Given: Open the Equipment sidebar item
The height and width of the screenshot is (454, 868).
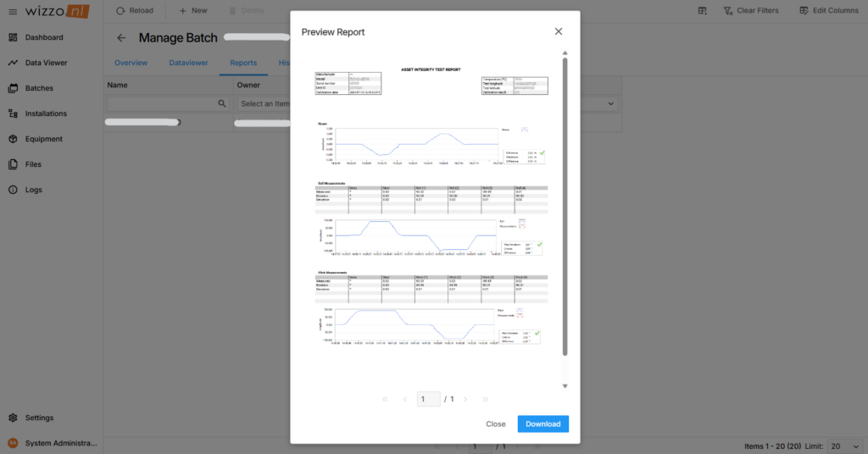Looking at the screenshot, I should point(44,139).
